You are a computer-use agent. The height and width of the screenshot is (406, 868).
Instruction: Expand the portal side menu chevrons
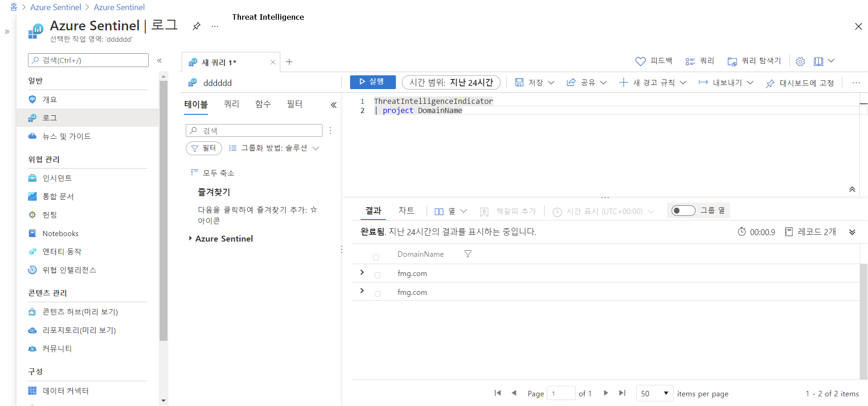7,32
